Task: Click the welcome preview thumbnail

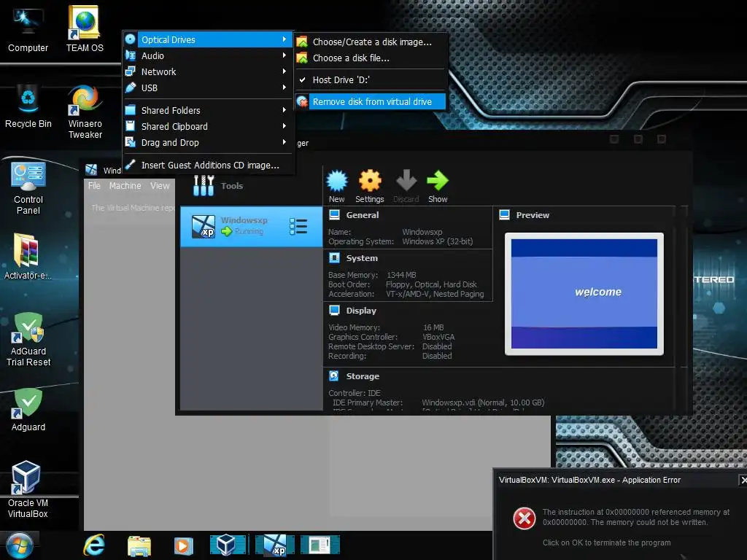Action: 584,294
